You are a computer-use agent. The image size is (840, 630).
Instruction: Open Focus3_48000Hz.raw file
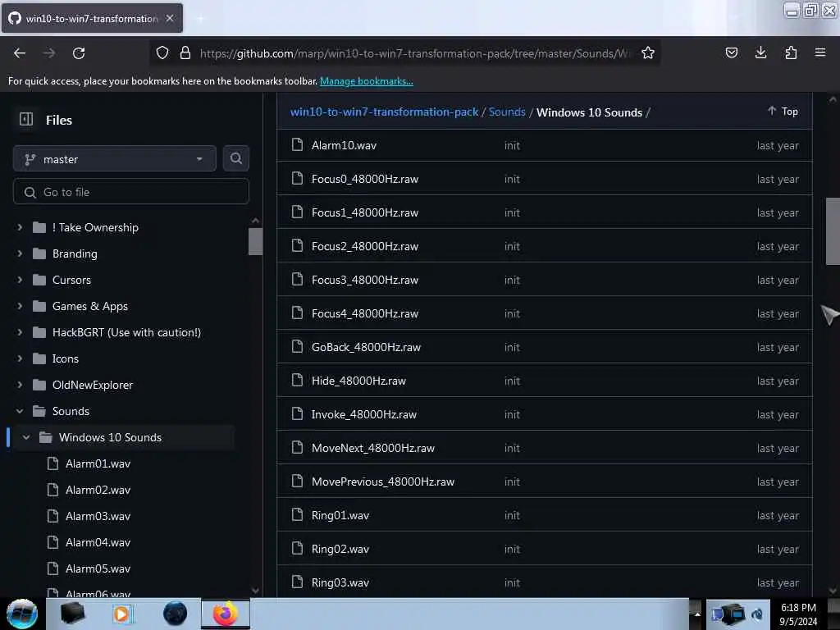365,280
